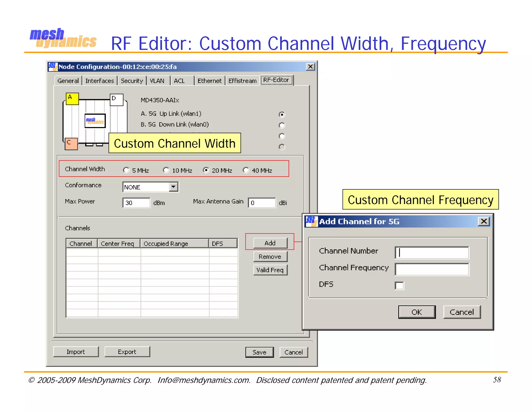Click the Channel Number input field
Screen dimensions: 532x411
click(432, 253)
